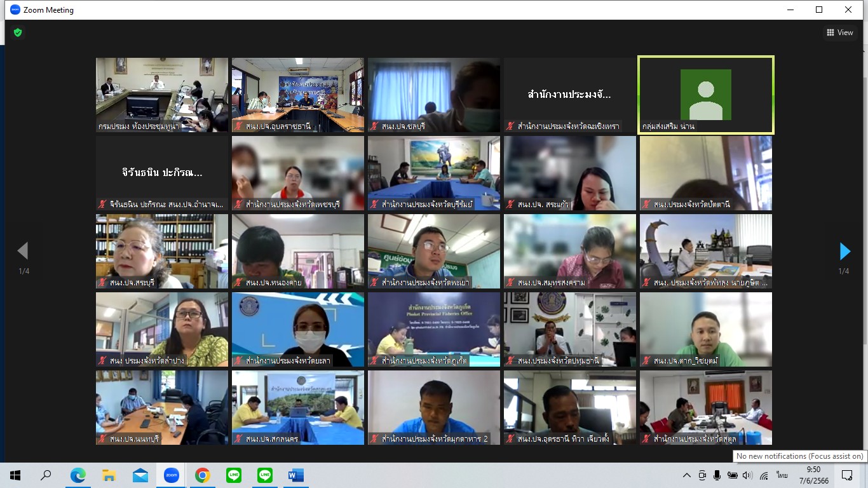Open File Explorer from taskbar
This screenshot has width=868, height=488.
pos(109,475)
